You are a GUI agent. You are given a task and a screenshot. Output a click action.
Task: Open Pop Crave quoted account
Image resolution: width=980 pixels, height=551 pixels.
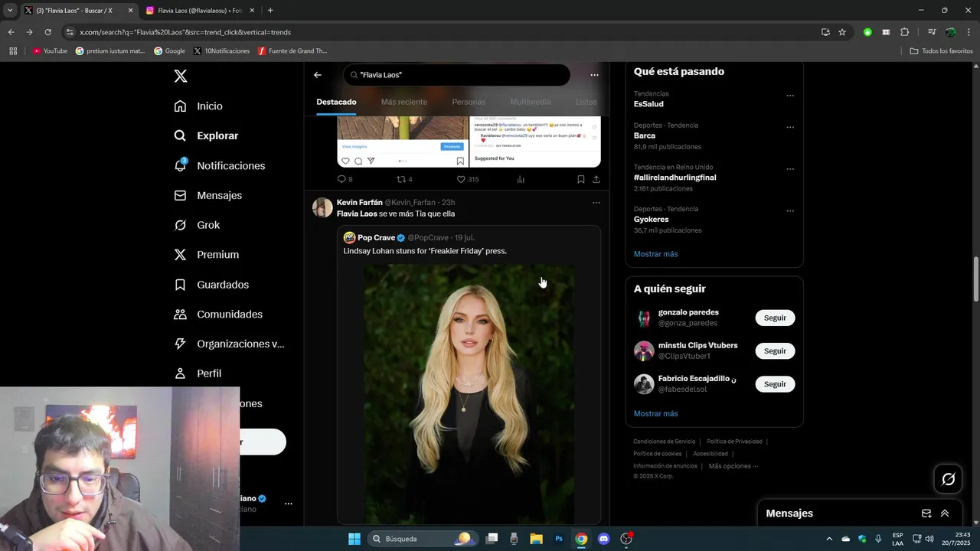(x=376, y=238)
